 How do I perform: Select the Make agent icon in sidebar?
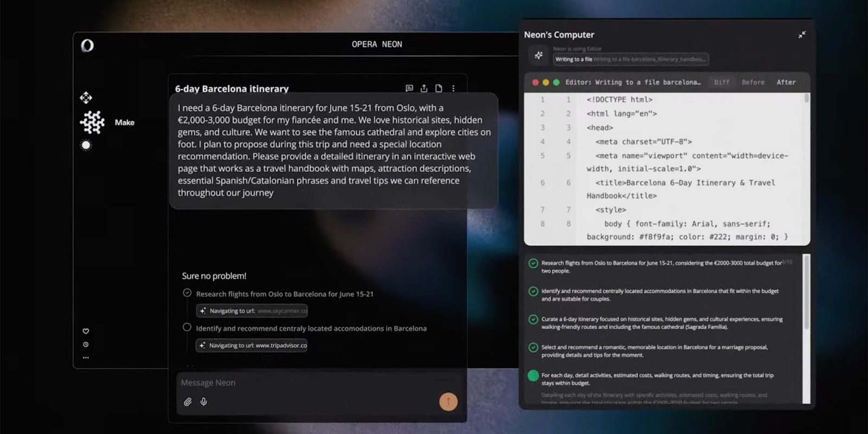point(92,123)
